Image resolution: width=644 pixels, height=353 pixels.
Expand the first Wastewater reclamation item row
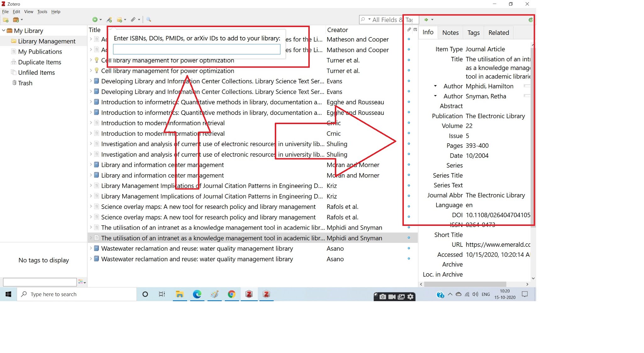coord(91,248)
